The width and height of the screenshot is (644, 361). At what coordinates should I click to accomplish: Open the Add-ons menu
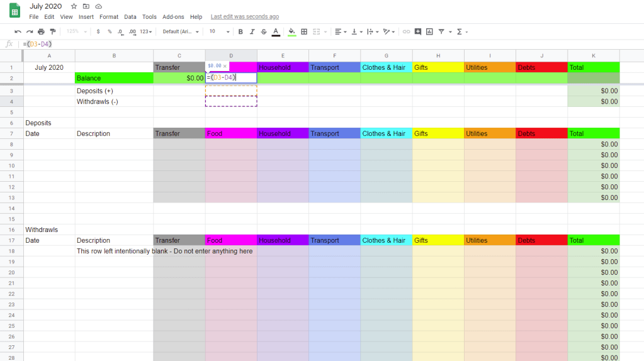point(173,17)
